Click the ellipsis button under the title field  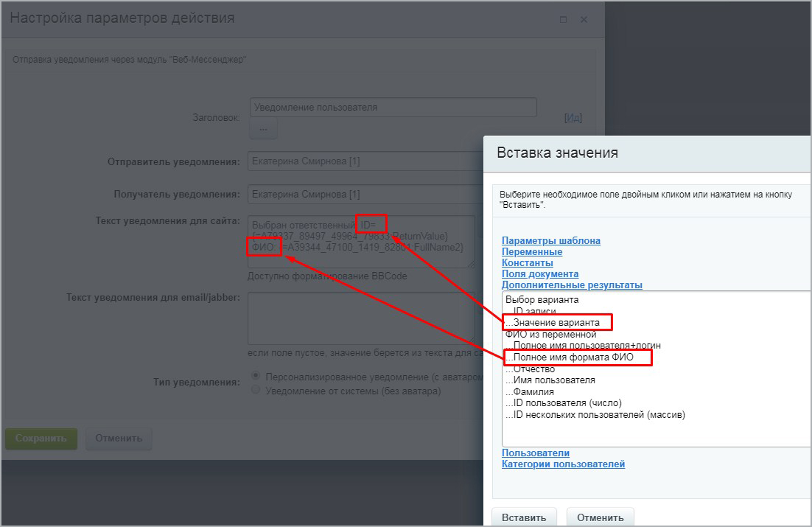263,129
